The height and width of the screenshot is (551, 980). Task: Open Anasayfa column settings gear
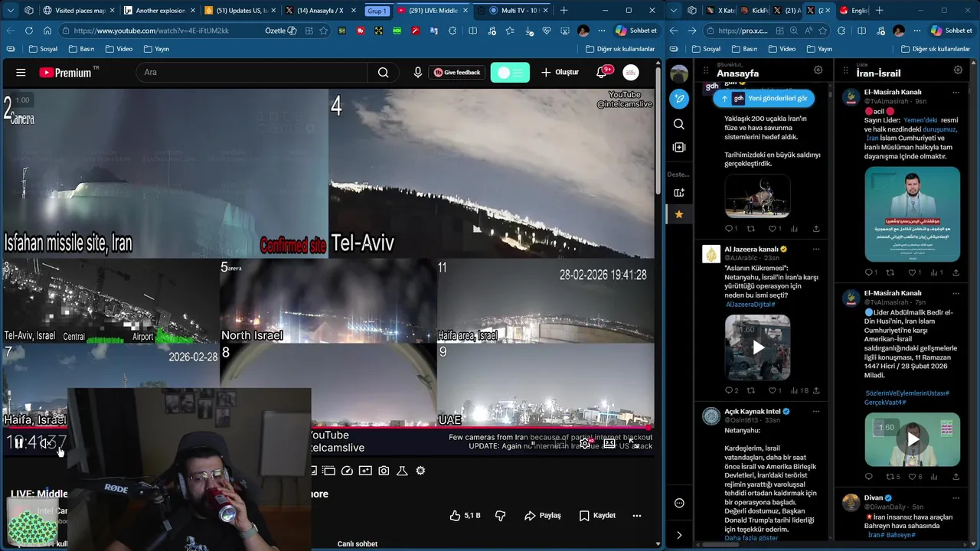(x=818, y=70)
